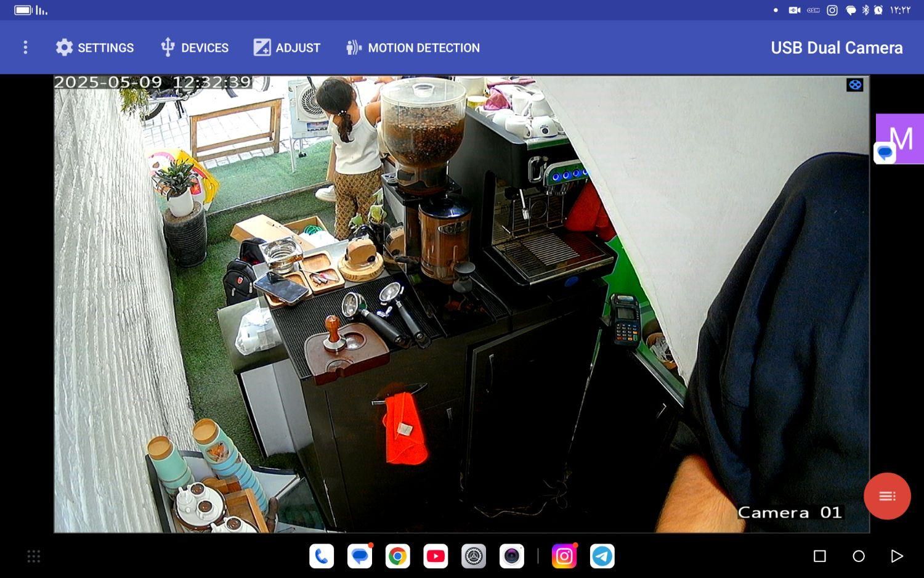924x578 pixels.
Task: Launch Chrome browser from dock
Action: [398, 556]
